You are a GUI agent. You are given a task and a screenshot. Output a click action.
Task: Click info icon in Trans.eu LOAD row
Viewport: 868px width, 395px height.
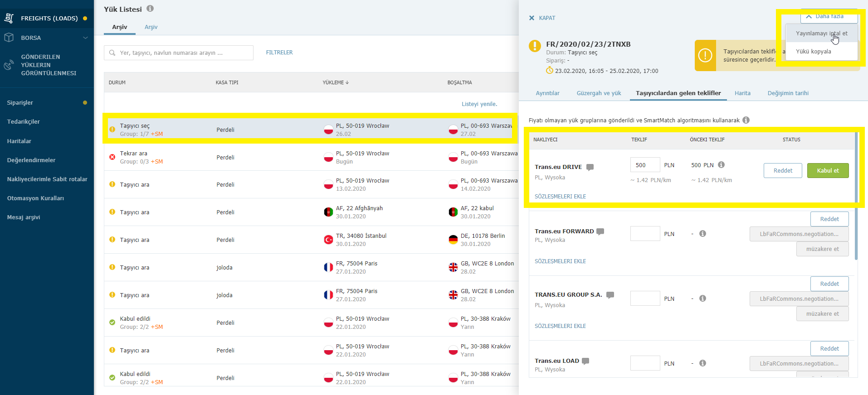702,363
